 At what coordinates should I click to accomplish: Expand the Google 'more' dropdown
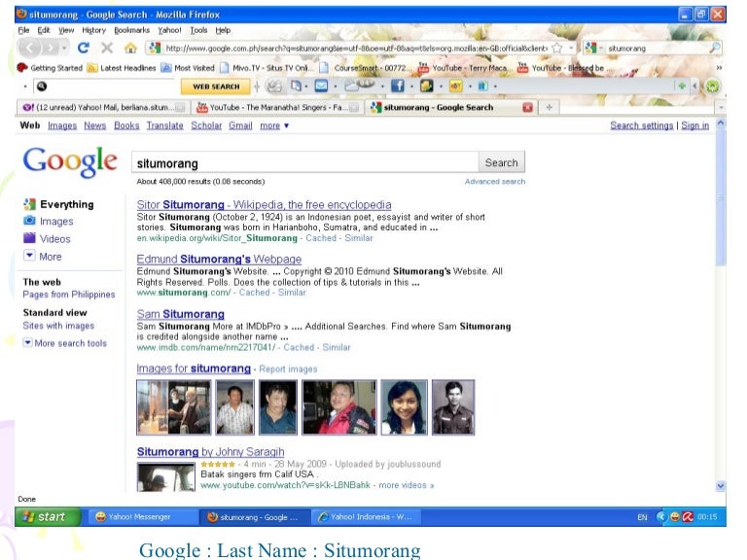pos(274,125)
